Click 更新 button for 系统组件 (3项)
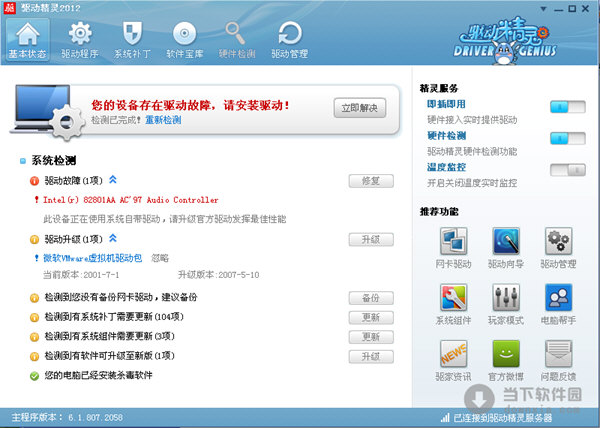The image size is (600, 428). pyautogui.click(x=371, y=337)
